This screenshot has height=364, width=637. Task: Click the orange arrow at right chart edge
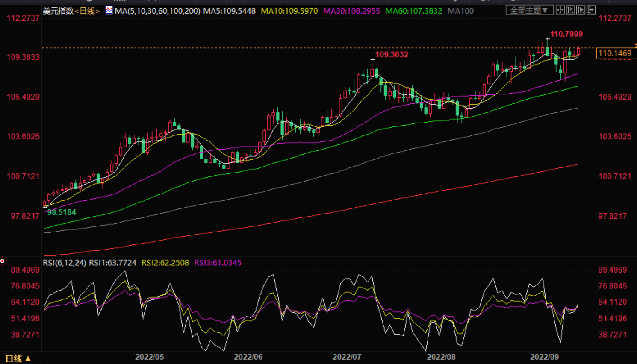tap(635, 45)
